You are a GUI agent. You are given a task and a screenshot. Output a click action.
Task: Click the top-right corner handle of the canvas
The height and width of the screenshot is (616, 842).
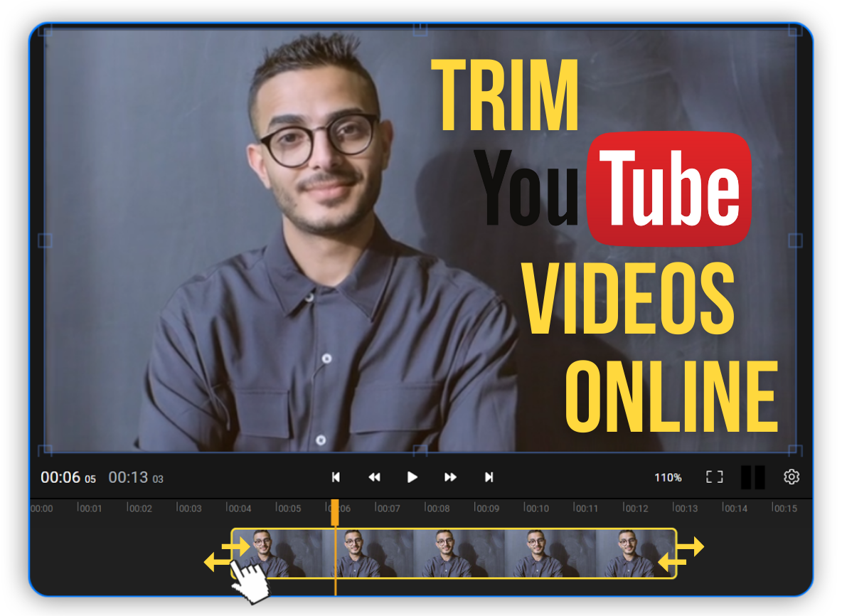pos(795,30)
